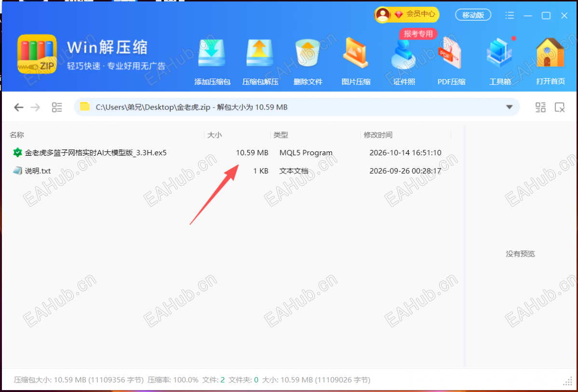Click the 10.59 MB size cell
The image size is (578, 392).
click(252, 153)
